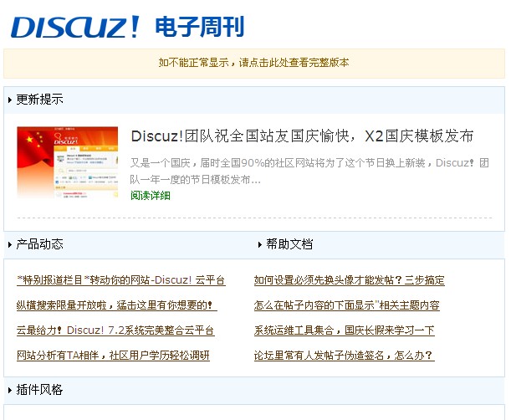Image resolution: width=511 pixels, height=420 pixels.
Task: Click the 更新提示 section heading
Action: point(39,100)
